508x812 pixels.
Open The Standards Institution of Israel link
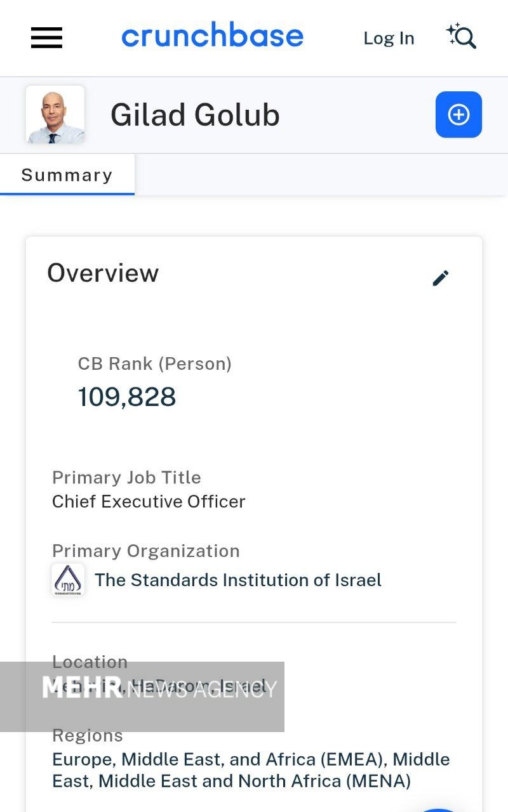[x=238, y=580]
